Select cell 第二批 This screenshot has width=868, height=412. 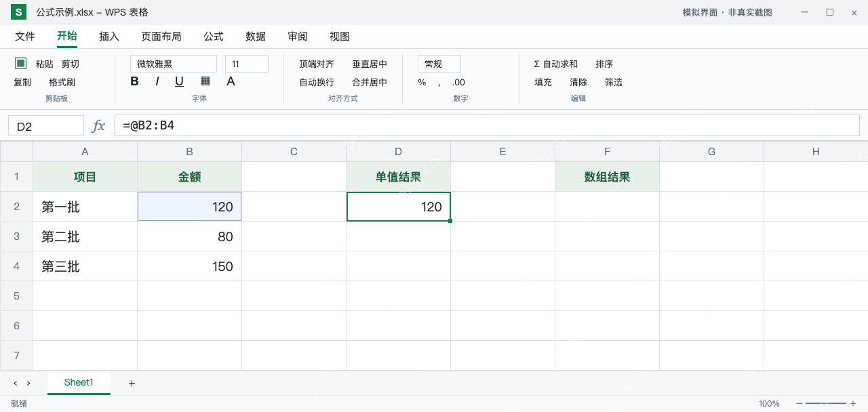coord(85,236)
